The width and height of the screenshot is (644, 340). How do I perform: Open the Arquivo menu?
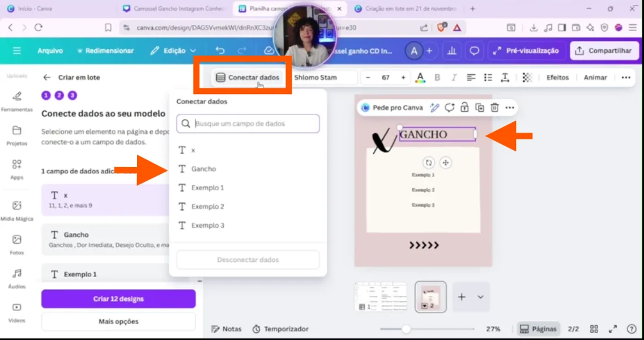pyautogui.click(x=50, y=50)
